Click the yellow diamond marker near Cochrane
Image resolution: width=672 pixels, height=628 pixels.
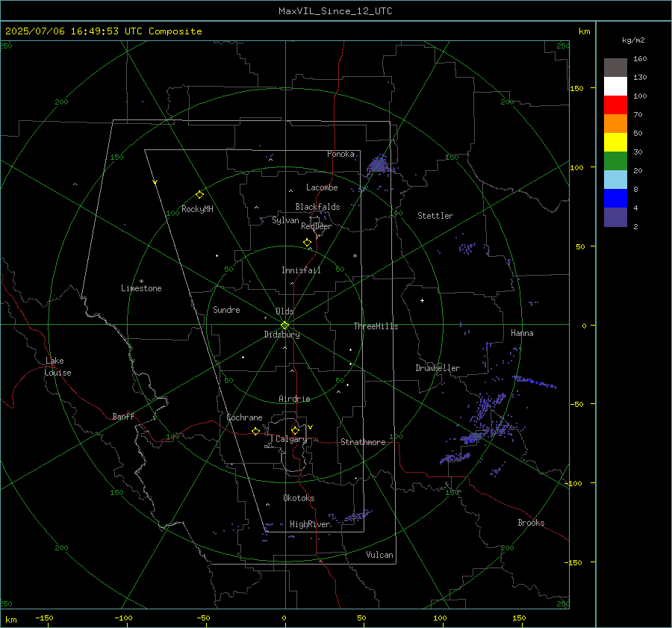coord(256,431)
